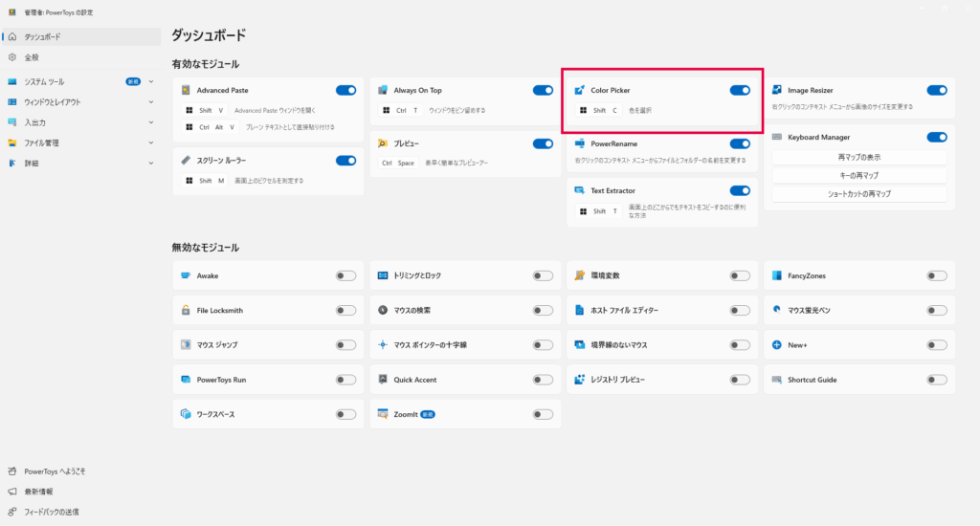Click the ZoomIt module icon
980x526 pixels.
(x=383, y=414)
